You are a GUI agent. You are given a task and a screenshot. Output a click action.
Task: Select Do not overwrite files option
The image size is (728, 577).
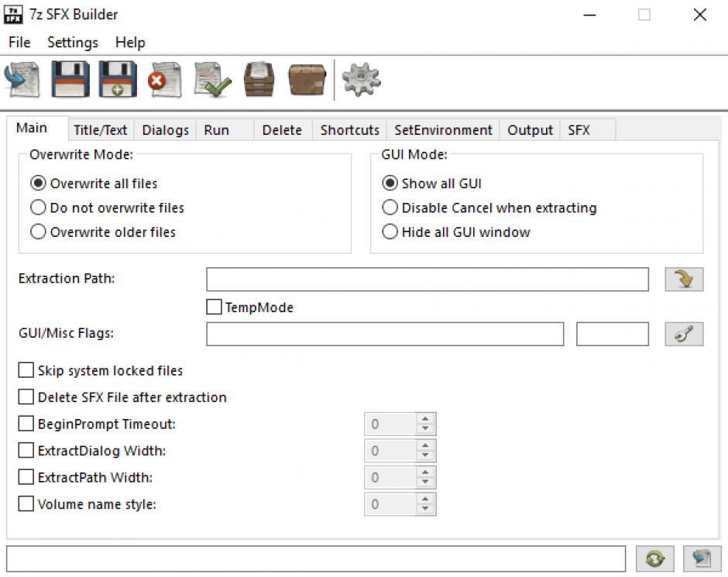coord(38,208)
